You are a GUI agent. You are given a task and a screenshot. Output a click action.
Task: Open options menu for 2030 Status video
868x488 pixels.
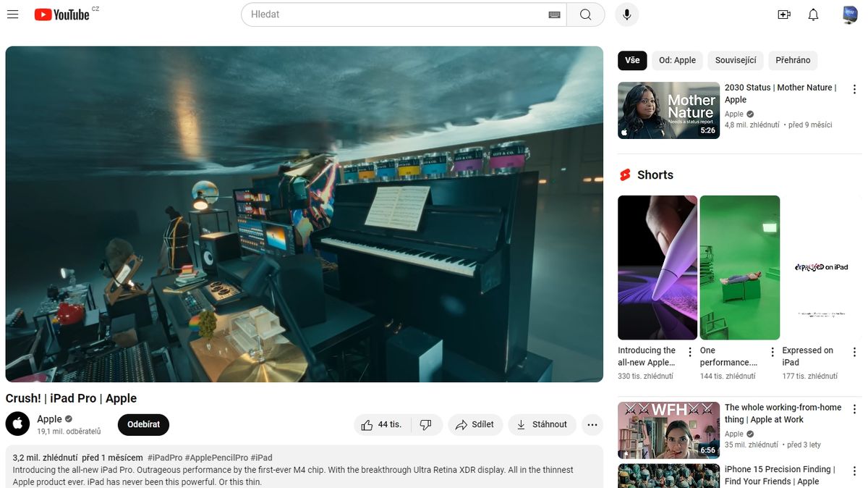pos(855,88)
